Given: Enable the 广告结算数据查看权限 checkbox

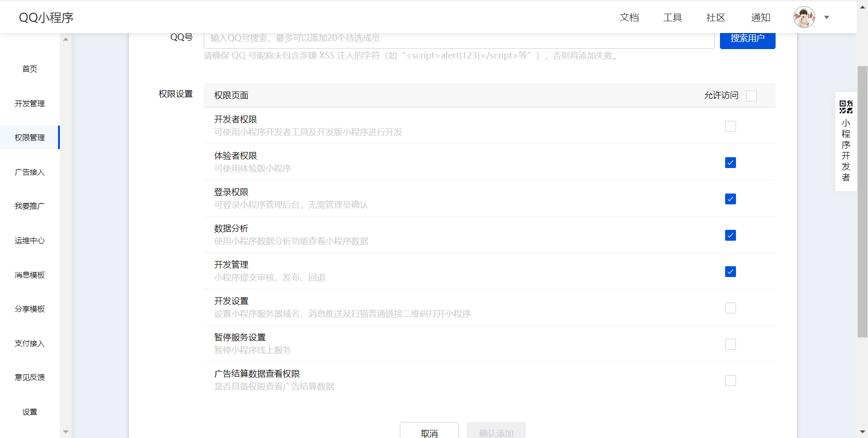Looking at the screenshot, I should (730, 380).
